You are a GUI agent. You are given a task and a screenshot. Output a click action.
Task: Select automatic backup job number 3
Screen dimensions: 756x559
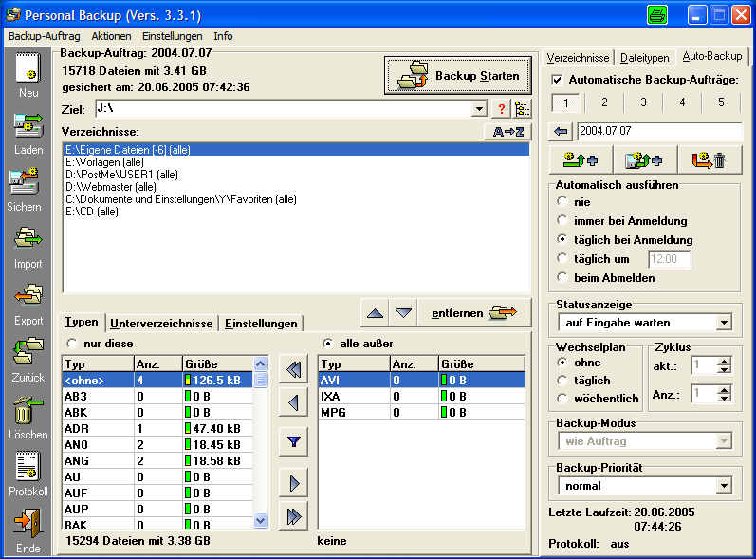[x=643, y=102]
